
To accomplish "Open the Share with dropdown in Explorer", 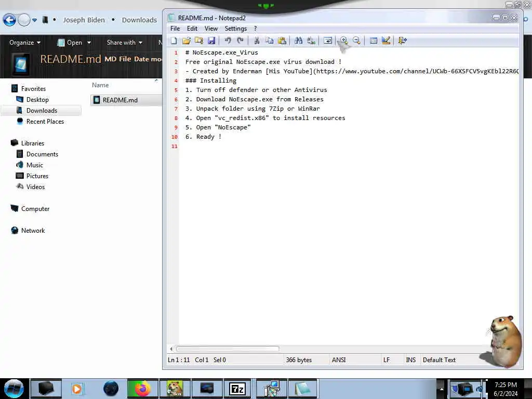I will coord(124,43).
